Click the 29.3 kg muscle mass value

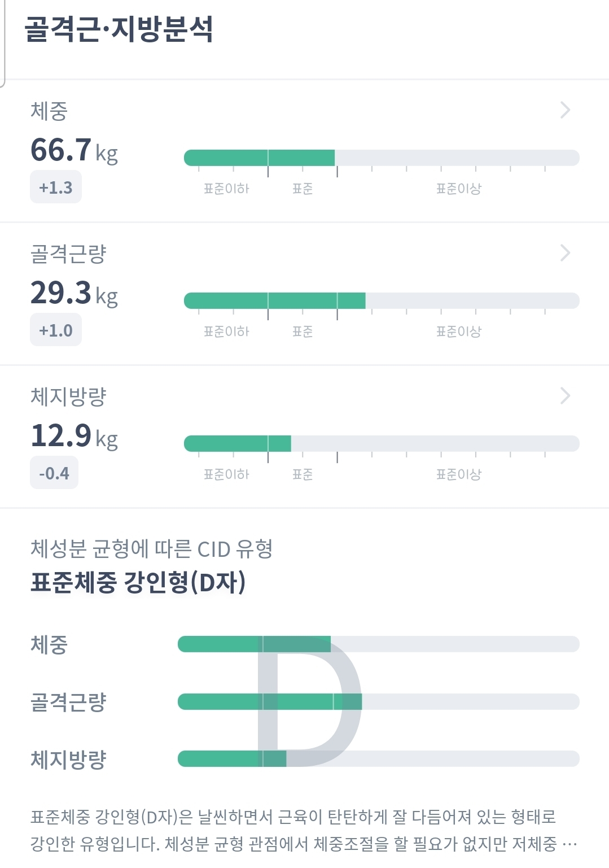(74, 293)
